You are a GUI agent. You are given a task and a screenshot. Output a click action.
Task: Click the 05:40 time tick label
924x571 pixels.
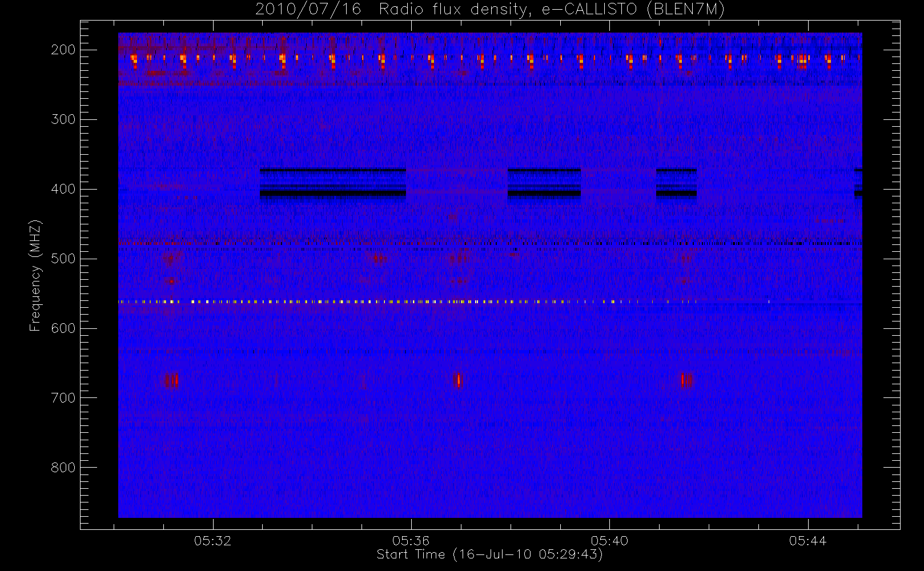[x=609, y=541]
